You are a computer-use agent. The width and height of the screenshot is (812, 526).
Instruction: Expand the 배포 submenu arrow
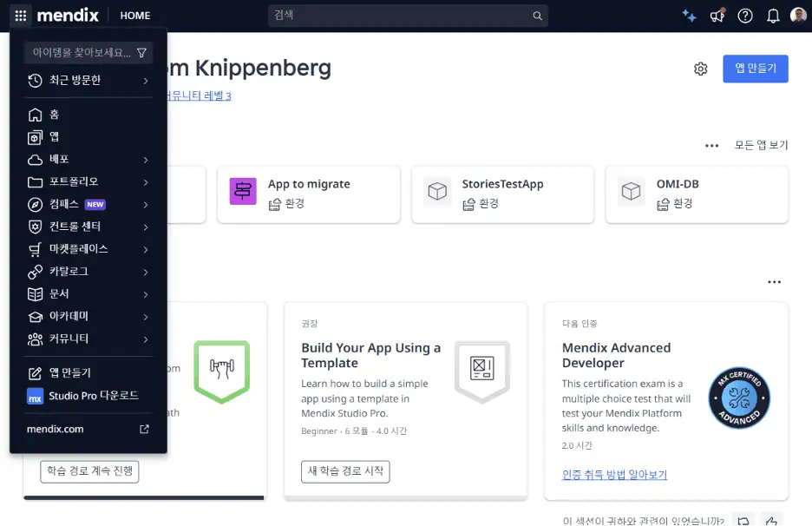point(146,160)
